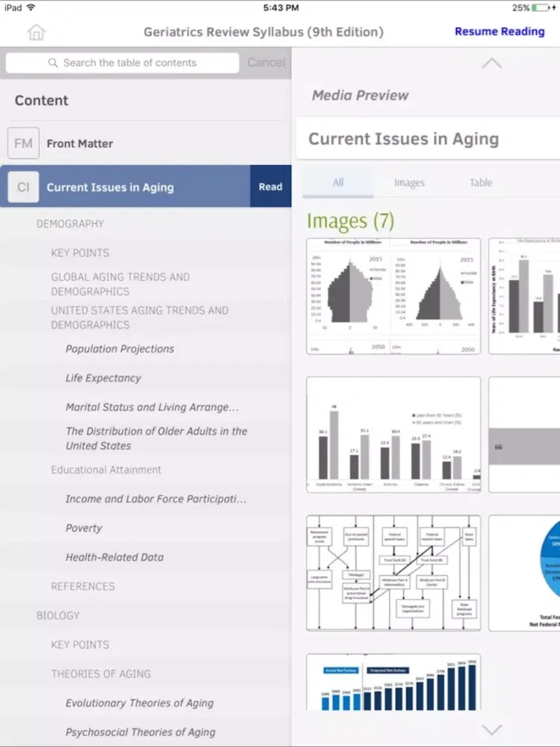Open blue pie chart thumbnail
This screenshot has height=747, width=560.
524,573
